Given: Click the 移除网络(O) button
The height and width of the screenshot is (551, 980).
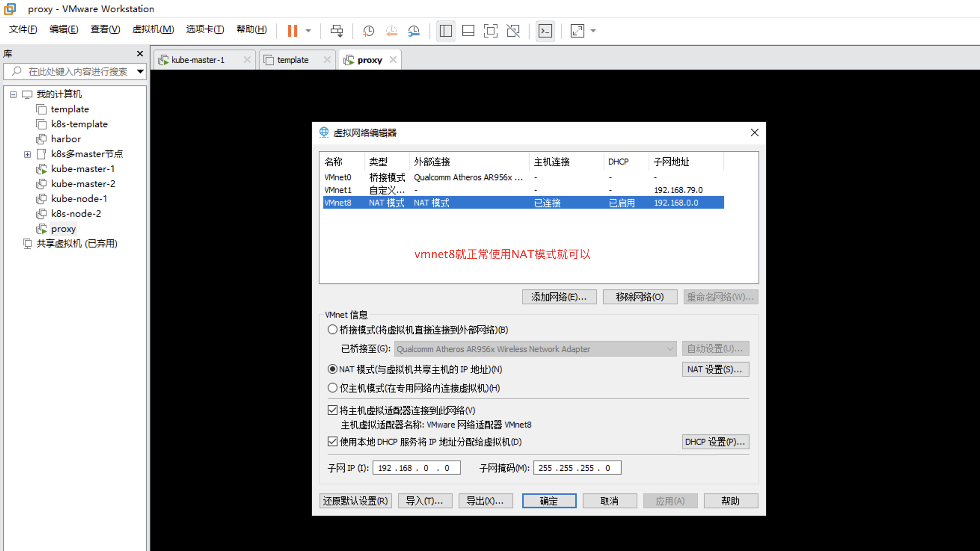Looking at the screenshot, I should pos(640,297).
